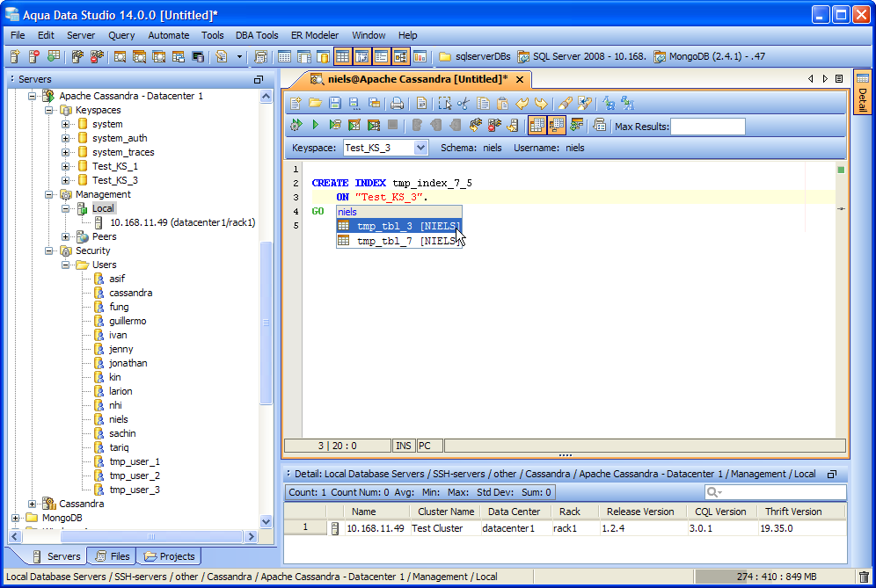876x588 pixels.
Task: Click the Save floppy disk icon
Action: click(334, 104)
